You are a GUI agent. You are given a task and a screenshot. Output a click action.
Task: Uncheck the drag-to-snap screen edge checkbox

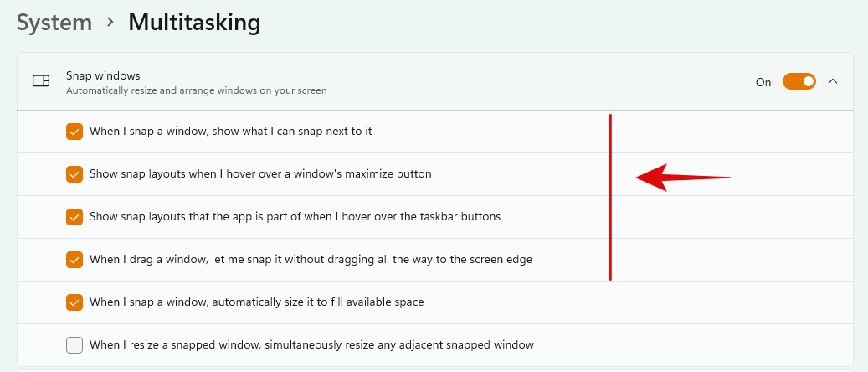(x=74, y=259)
